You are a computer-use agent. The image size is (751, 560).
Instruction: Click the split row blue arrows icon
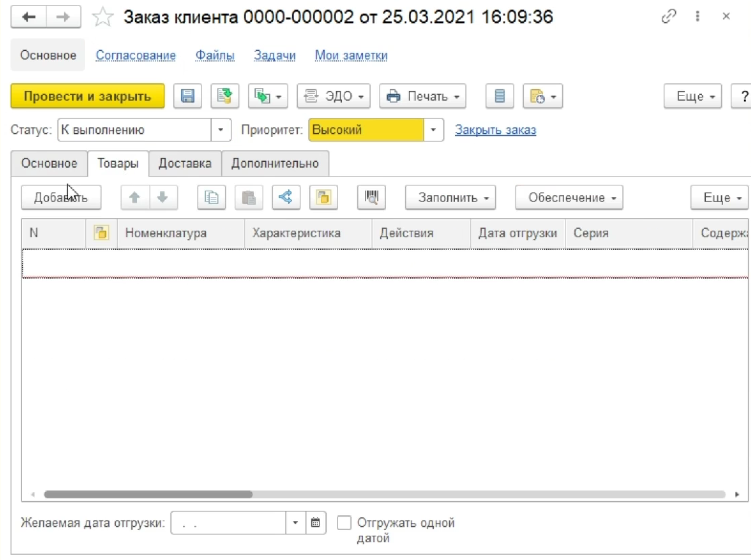[286, 197]
